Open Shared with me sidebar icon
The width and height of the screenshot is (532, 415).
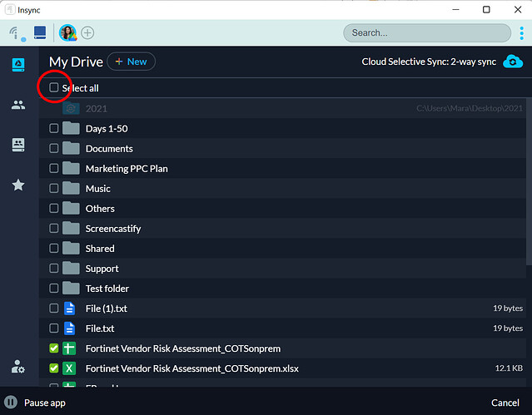point(17,105)
